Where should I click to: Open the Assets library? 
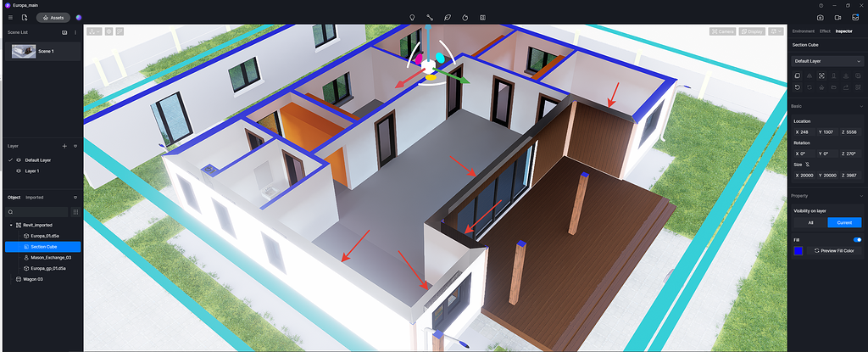point(53,18)
